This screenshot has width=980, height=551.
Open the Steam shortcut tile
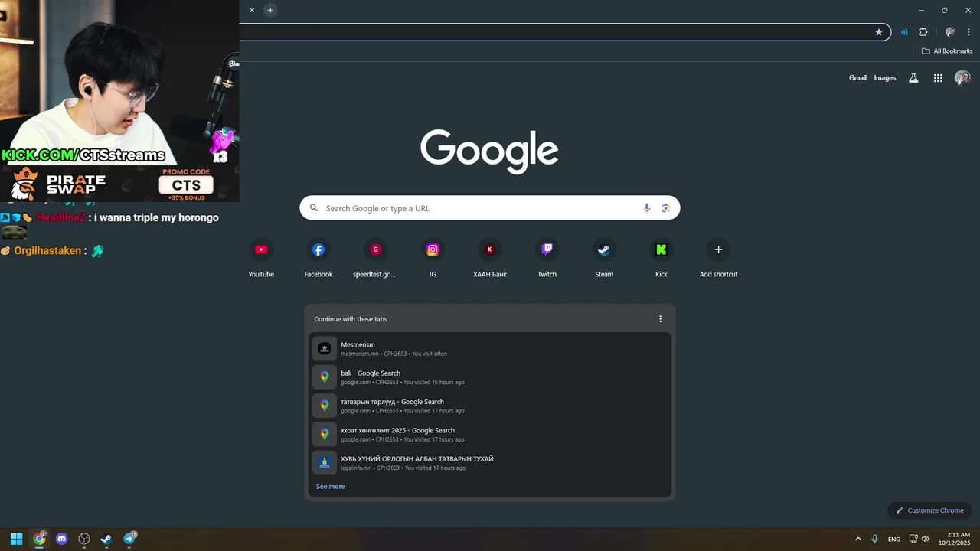pos(604,259)
